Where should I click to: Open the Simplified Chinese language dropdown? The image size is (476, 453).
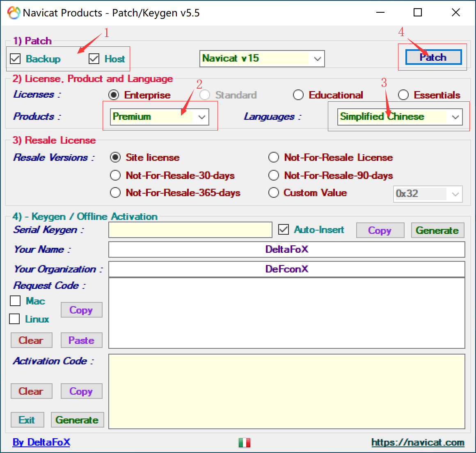pos(455,117)
